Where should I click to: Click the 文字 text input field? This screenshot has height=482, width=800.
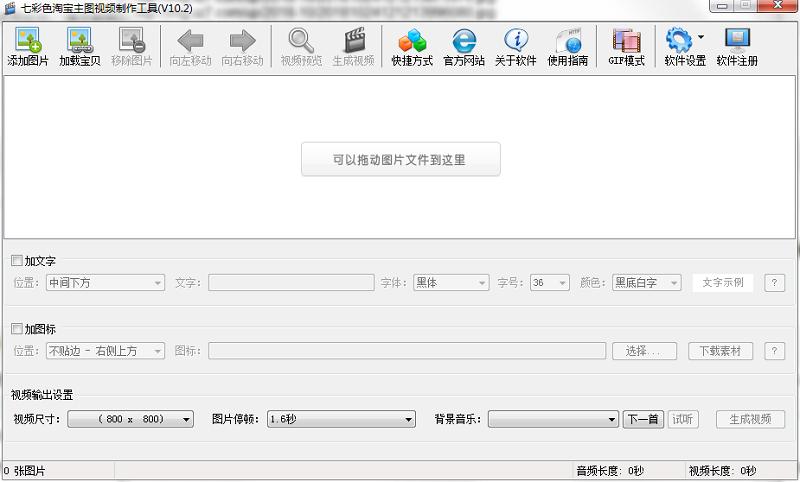[x=291, y=283]
